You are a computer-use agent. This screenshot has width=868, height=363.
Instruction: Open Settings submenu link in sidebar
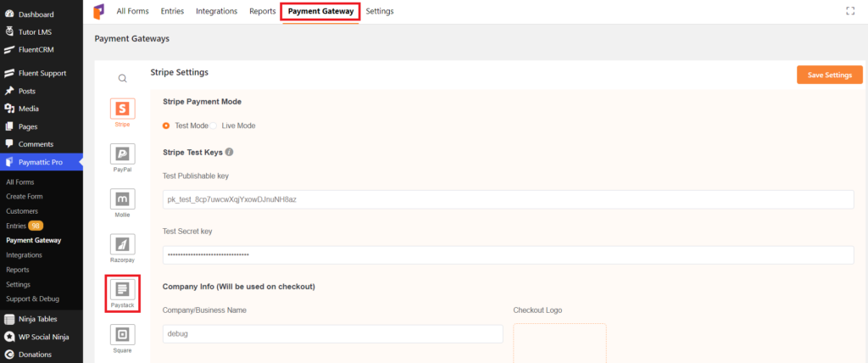coord(19,284)
